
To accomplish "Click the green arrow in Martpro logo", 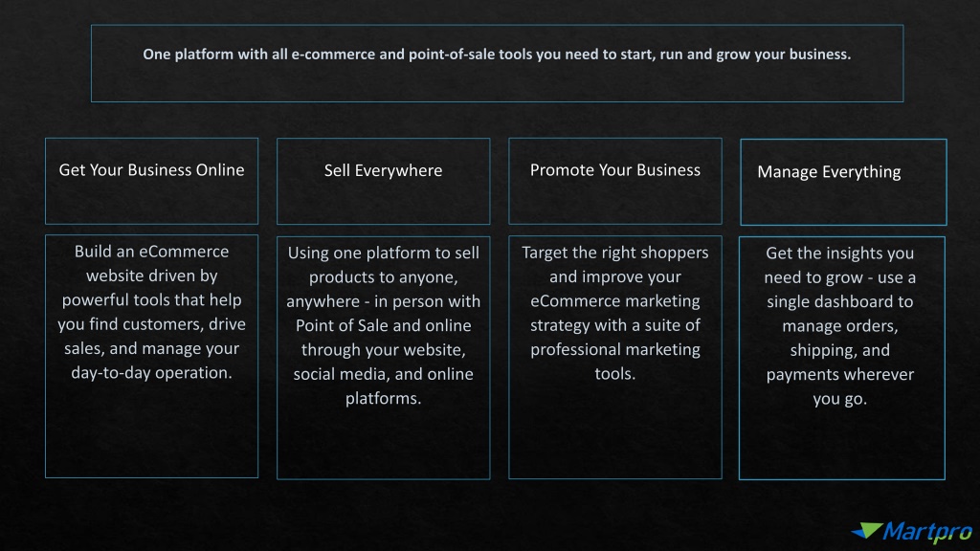I will (x=867, y=530).
